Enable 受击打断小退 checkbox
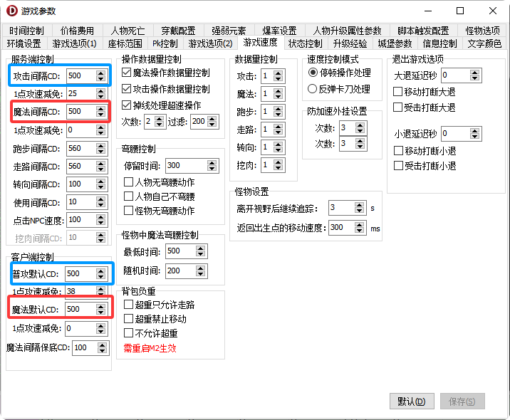The height and width of the screenshot is (420, 510). [x=425, y=166]
